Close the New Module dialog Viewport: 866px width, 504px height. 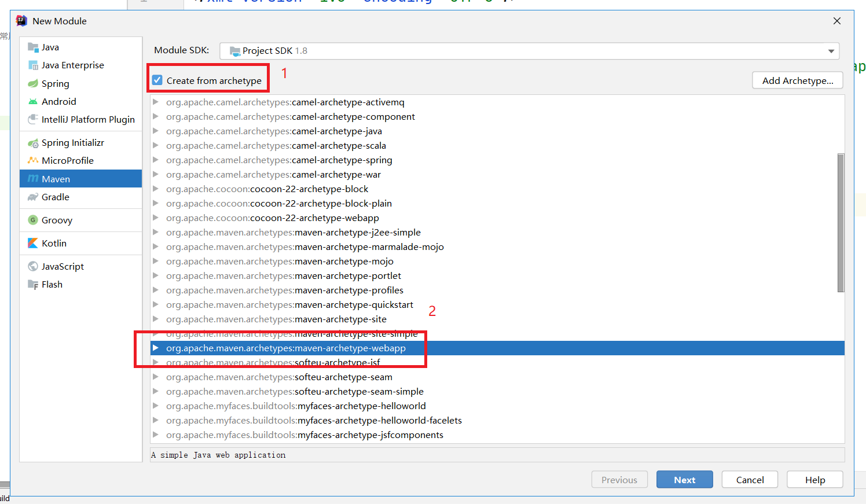click(x=837, y=21)
